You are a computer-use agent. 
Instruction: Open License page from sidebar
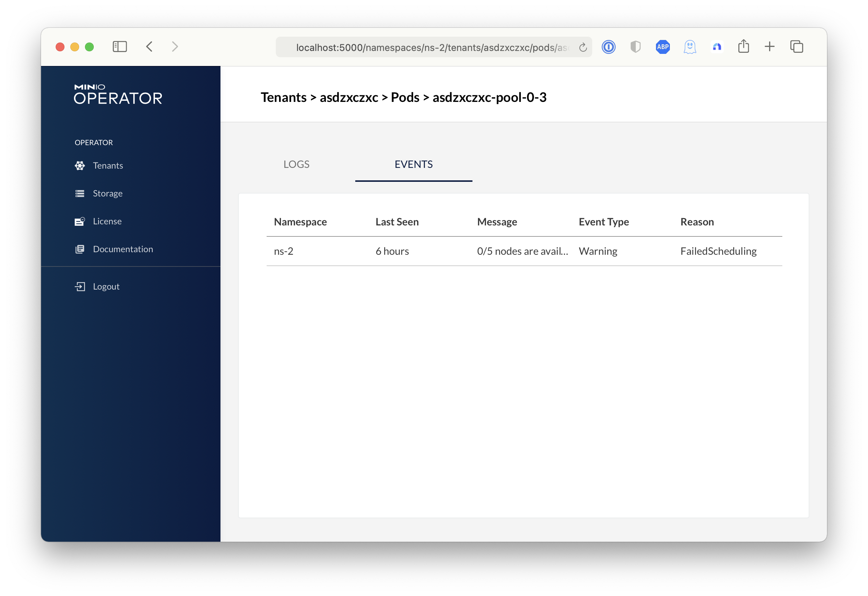click(107, 221)
